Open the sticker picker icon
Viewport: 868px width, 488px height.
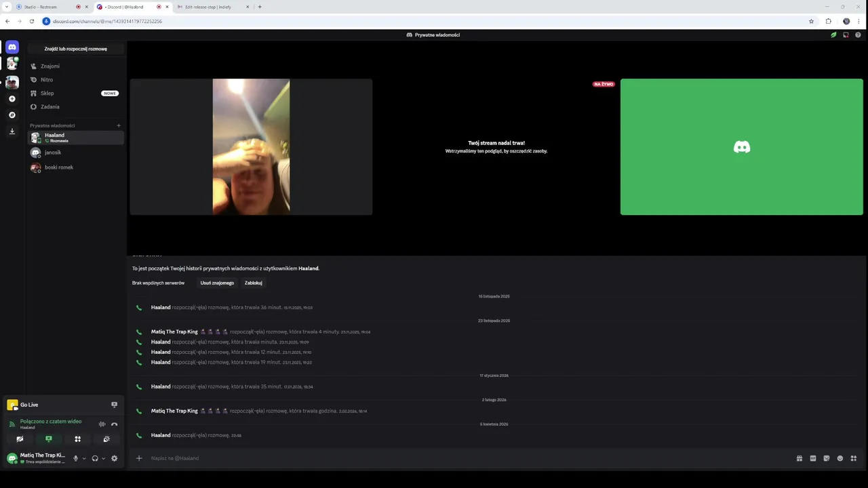coord(827,458)
